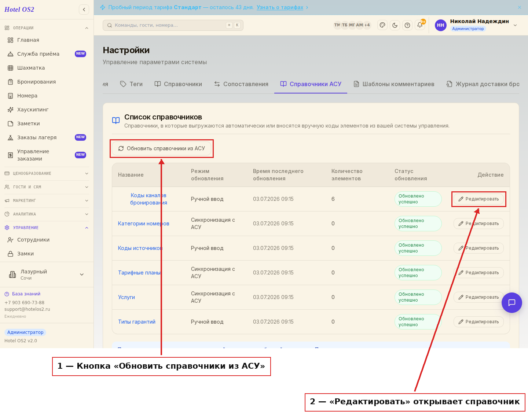Toggle dark mode moon icon

(x=395, y=25)
